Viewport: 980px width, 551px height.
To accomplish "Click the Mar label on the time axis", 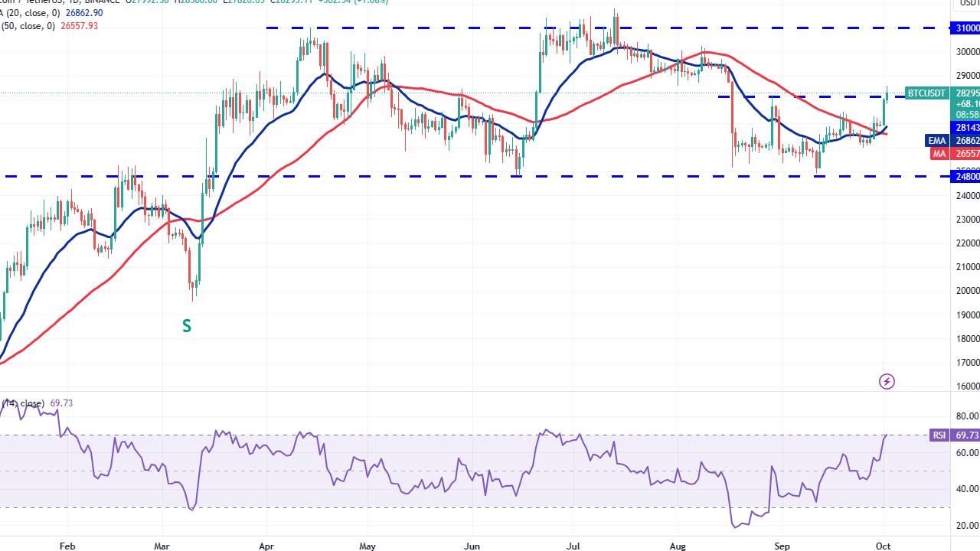I will pos(162,546).
